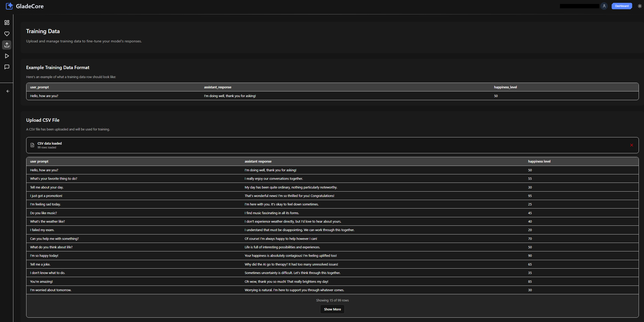Open the dashboard grid icon in the sidebar

tap(7, 23)
